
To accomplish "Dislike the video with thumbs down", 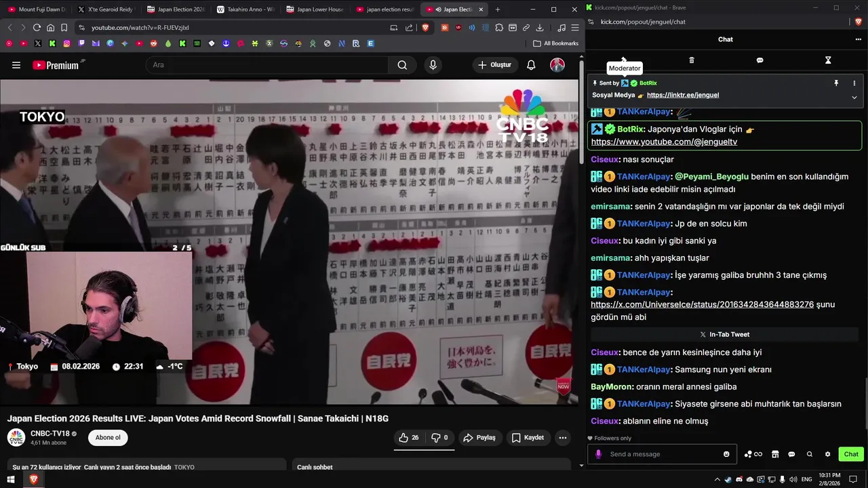I will (439, 438).
